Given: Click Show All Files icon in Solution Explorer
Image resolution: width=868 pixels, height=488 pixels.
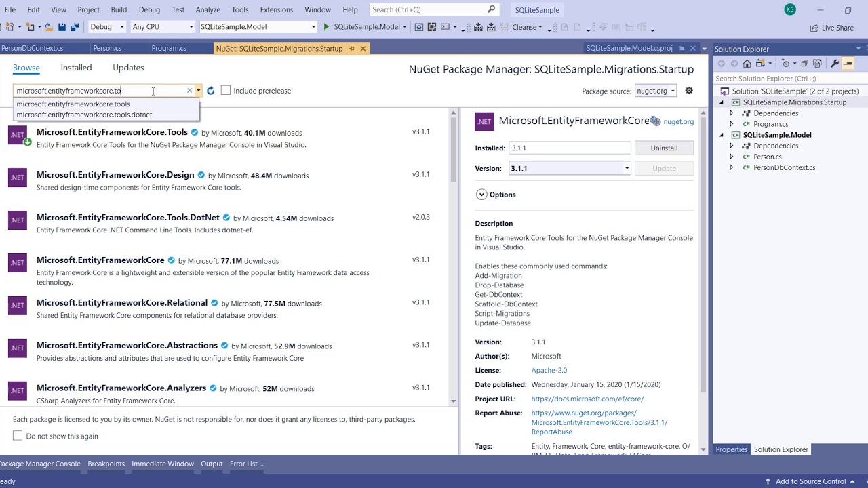Looking at the screenshot, I should [817, 64].
